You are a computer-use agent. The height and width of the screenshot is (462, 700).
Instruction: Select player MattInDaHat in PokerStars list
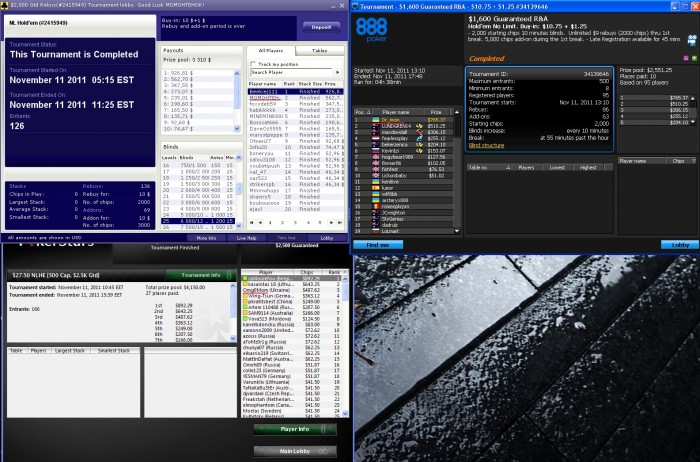pyautogui.click(x=292, y=359)
